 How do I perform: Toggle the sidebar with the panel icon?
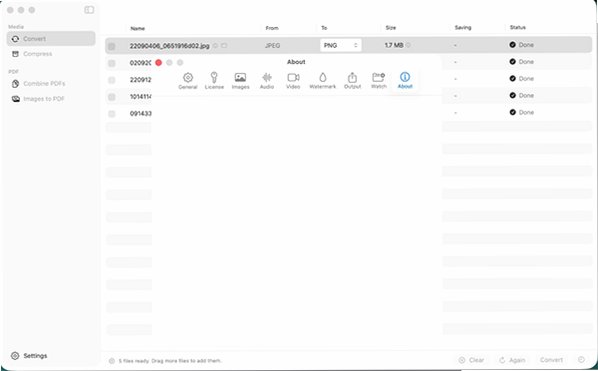89,10
